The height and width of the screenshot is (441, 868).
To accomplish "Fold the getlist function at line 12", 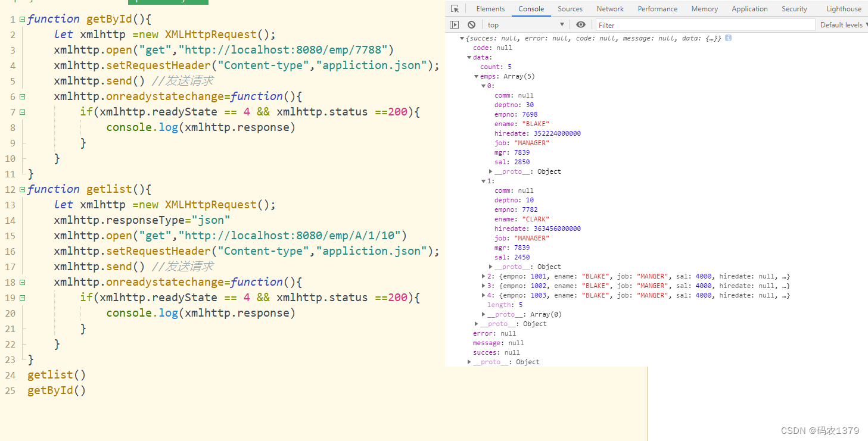I will (x=22, y=189).
